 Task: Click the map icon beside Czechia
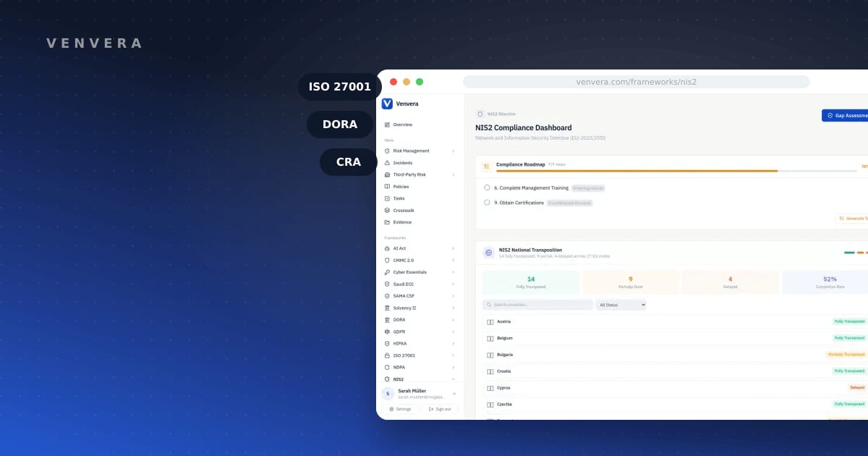490,405
